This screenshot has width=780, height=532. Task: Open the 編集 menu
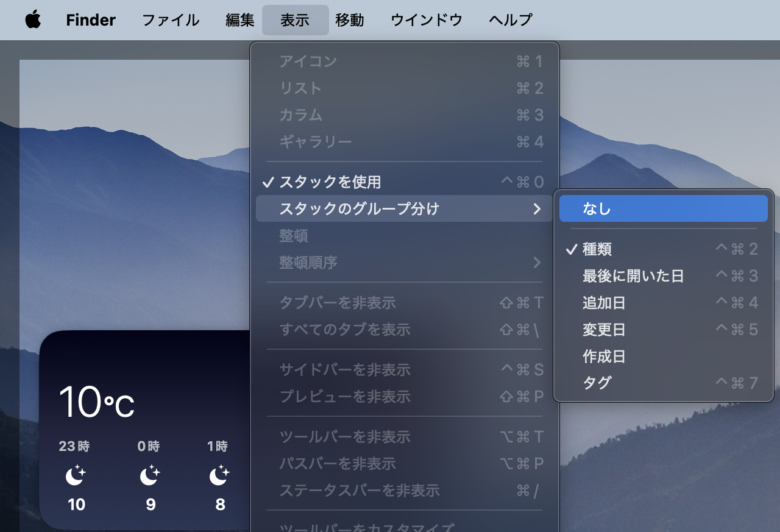pos(239,20)
